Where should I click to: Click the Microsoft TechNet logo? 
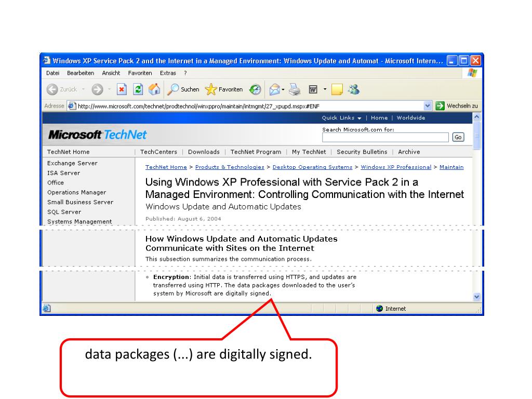pyautogui.click(x=97, y=135)
